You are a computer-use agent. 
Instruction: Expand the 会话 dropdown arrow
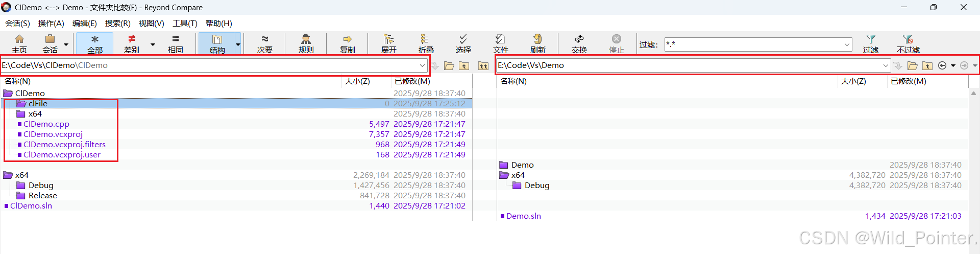[x=66, y=44]
